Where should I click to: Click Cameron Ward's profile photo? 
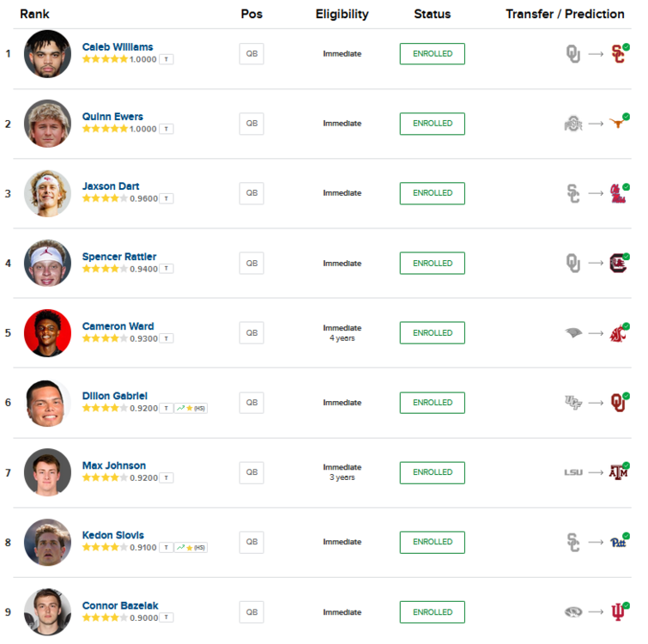48,333
